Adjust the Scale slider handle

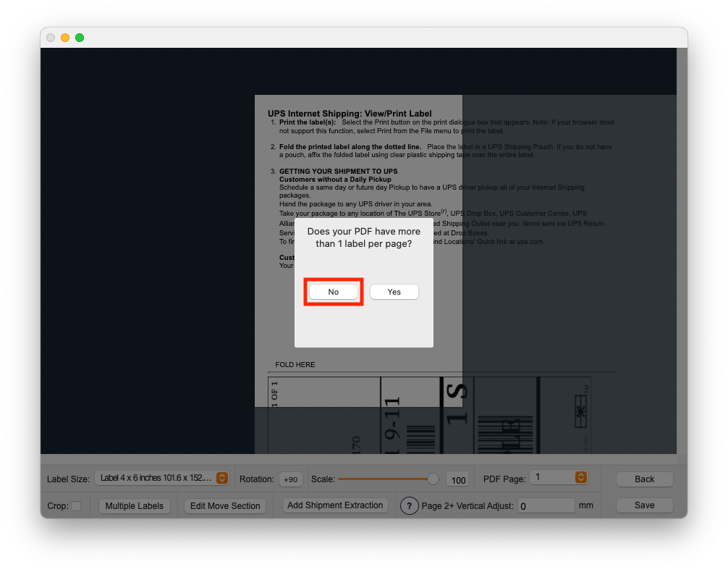433,479
